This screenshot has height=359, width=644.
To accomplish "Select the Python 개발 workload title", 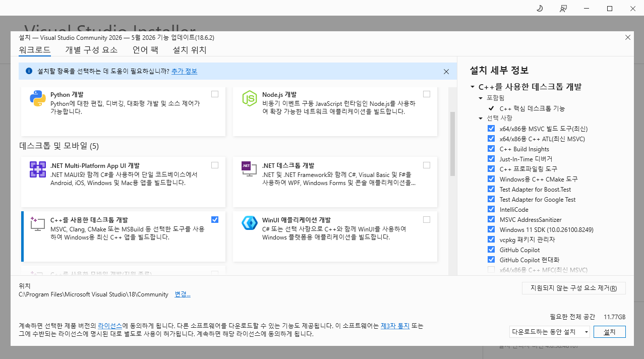I will (67, 94).
